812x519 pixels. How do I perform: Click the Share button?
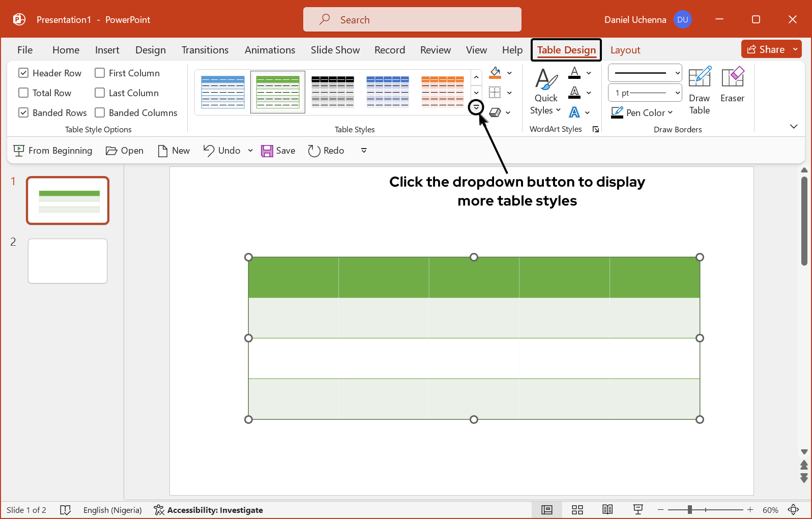coord(766,49)
